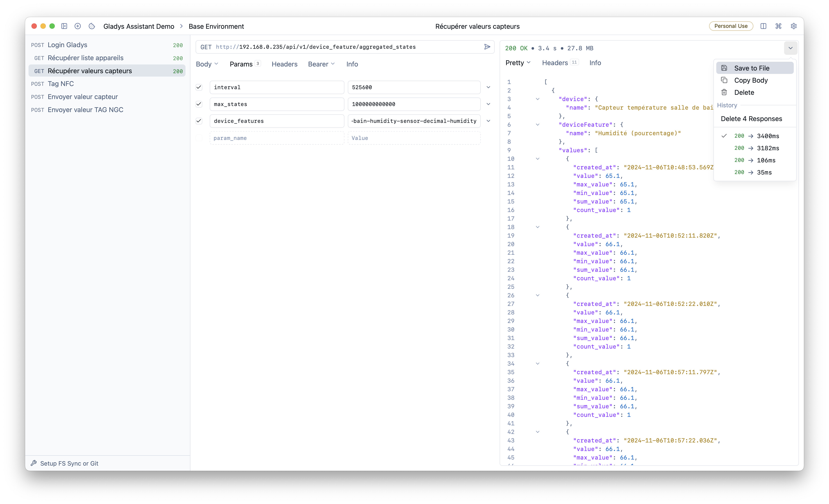Click Setup FS Sync or Git
Image resolution: width=829 pixels, height=504 pixels.
click(x=69, y=463)
